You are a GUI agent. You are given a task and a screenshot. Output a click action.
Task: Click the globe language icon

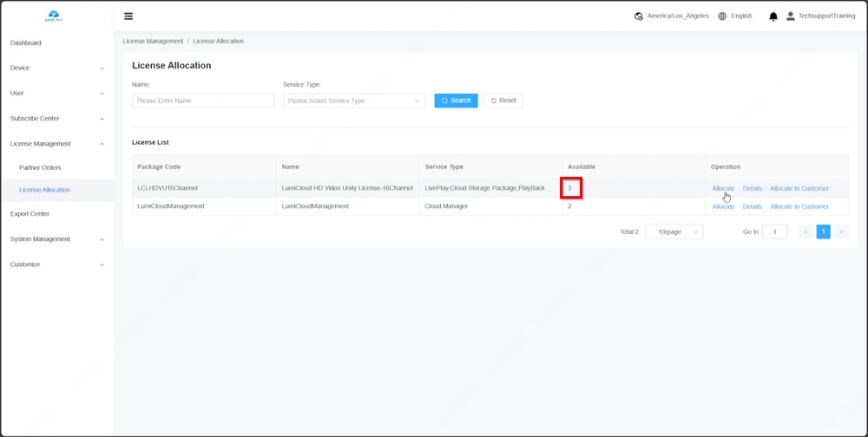(722, 16)
